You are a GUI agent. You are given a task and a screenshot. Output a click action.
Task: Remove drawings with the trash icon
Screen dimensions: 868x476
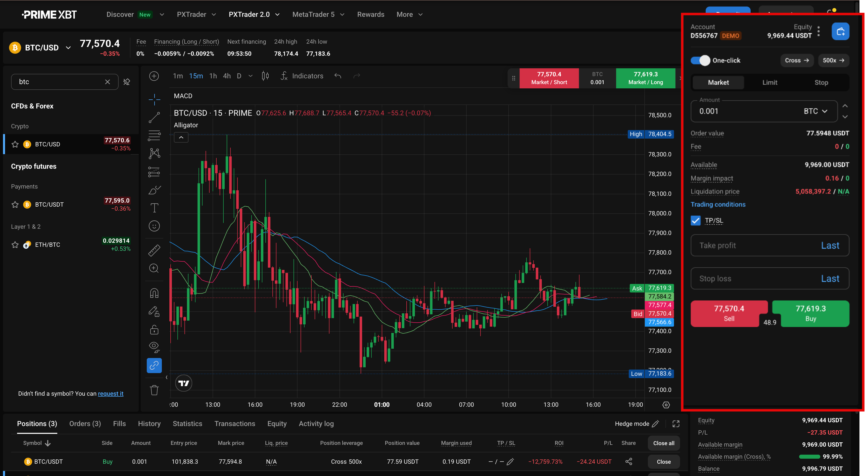[x=154, y=390]
